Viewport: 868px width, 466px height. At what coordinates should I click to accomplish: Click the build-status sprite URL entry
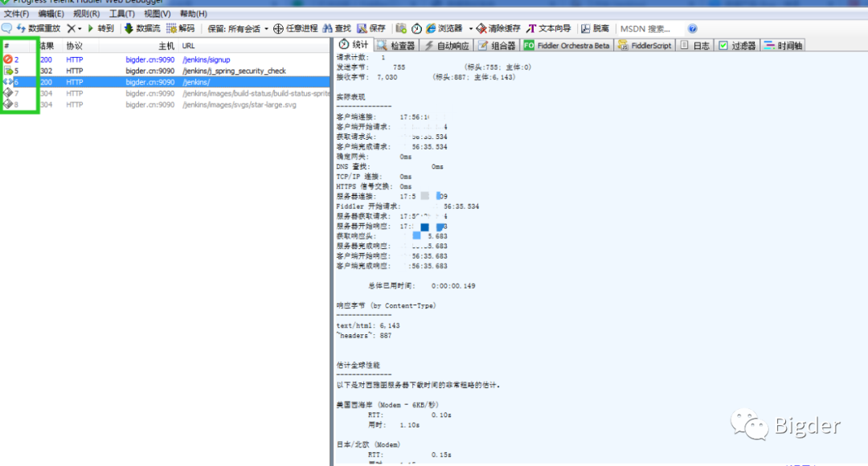click(x=256, y=93)
